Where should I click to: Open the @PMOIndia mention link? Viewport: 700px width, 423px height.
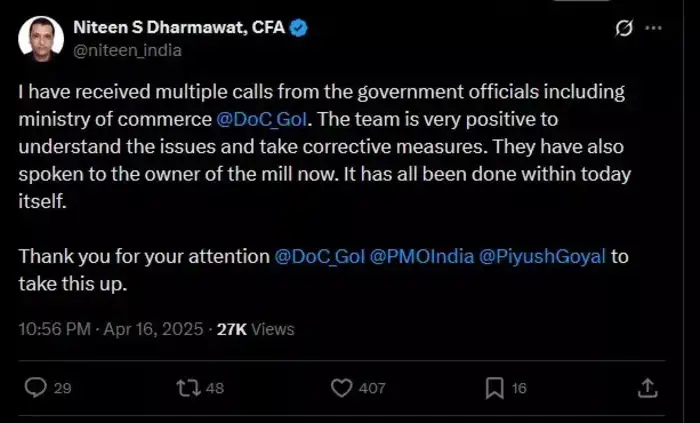(x=422, y=257)
